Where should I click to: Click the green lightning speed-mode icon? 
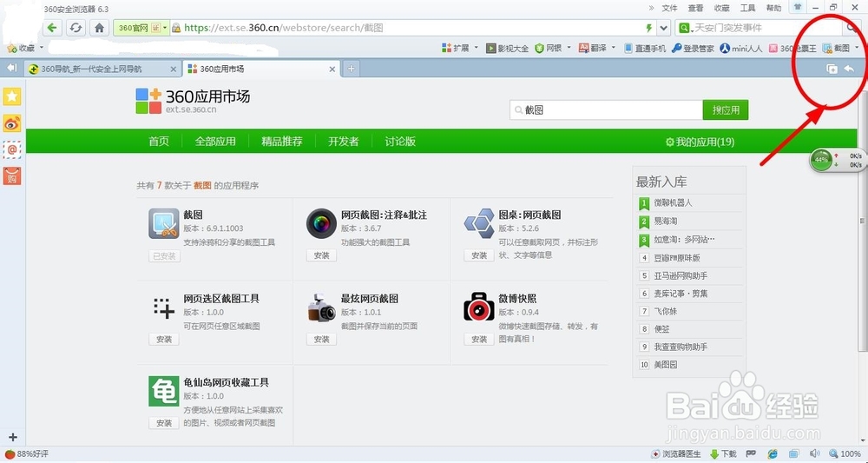[649, 28]
